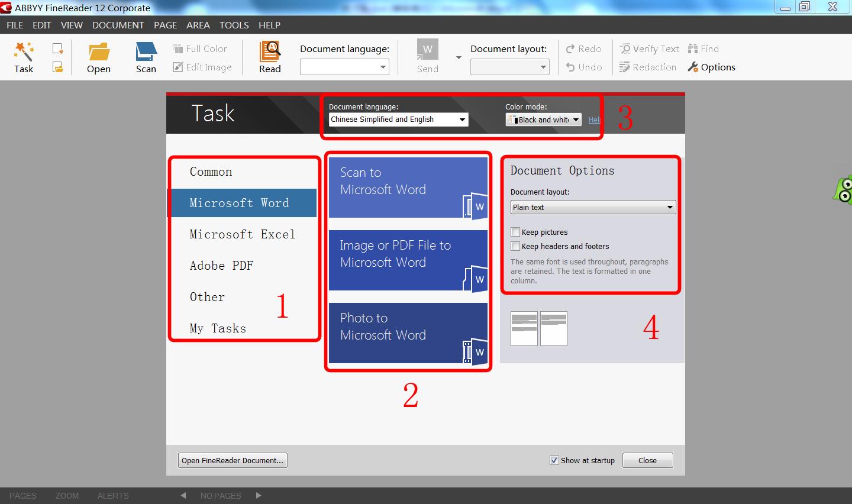
Task: Open the TOOLS menu
Action: coord(234,25)
